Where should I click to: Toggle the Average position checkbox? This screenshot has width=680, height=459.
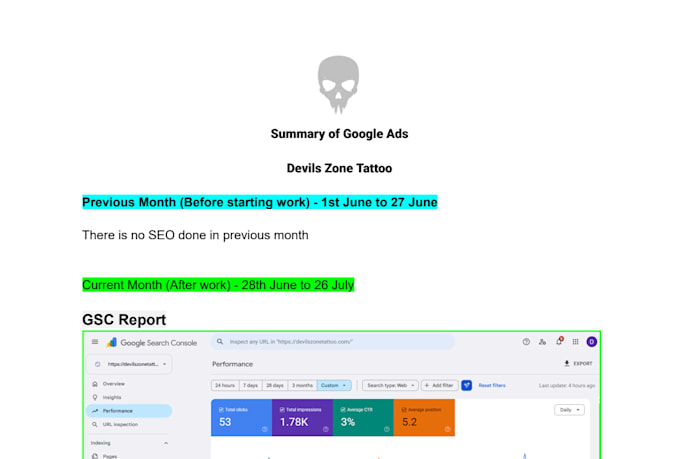pos(404,410)
